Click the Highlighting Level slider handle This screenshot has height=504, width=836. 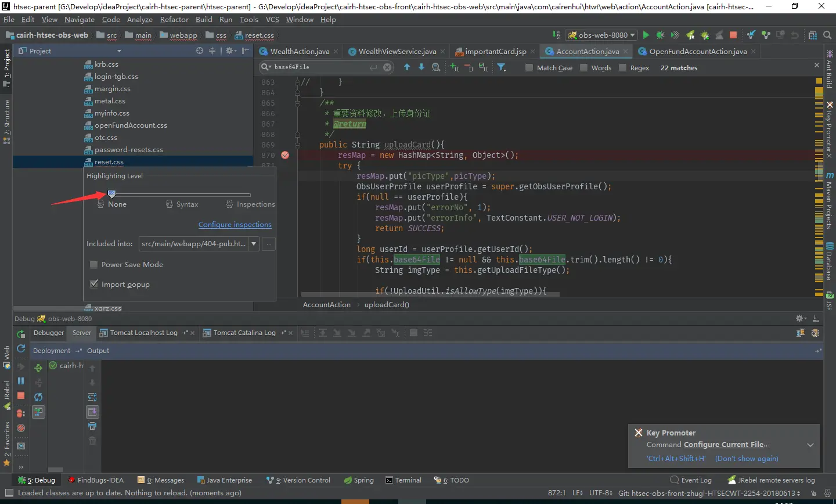point(112,194)
